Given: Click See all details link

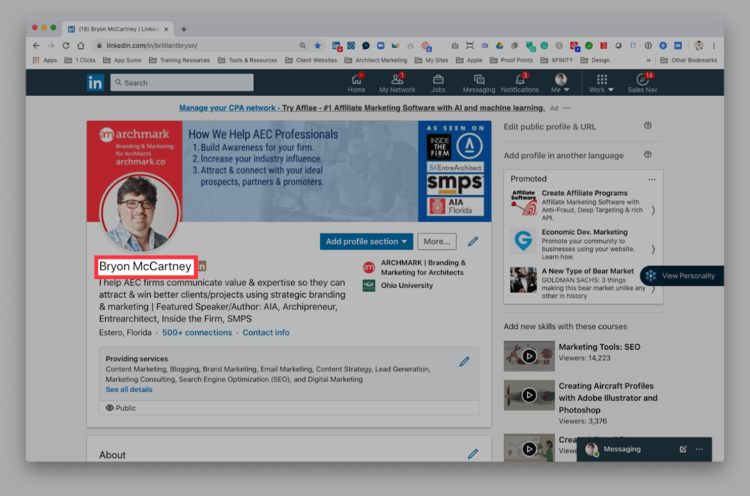Looking at the screenshot, I should 129,389.
